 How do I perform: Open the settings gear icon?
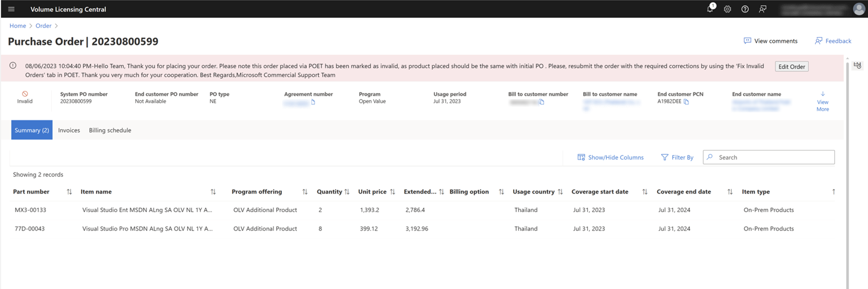[727, 9]
